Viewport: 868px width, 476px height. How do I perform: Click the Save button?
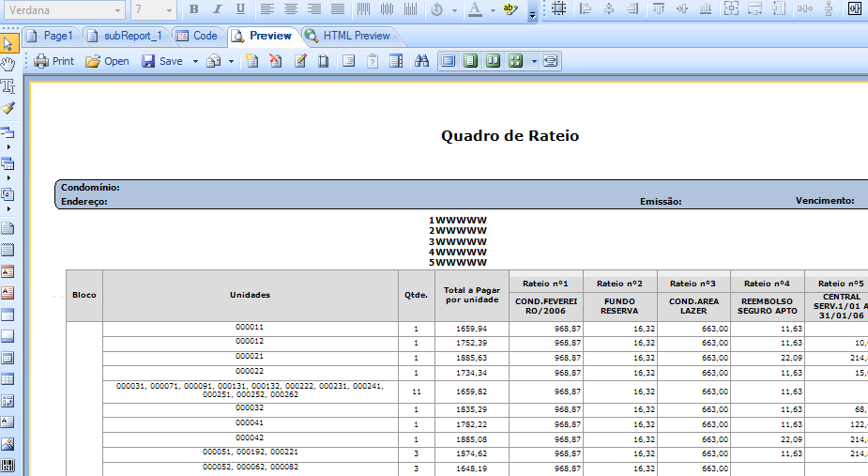pos(162,61)
